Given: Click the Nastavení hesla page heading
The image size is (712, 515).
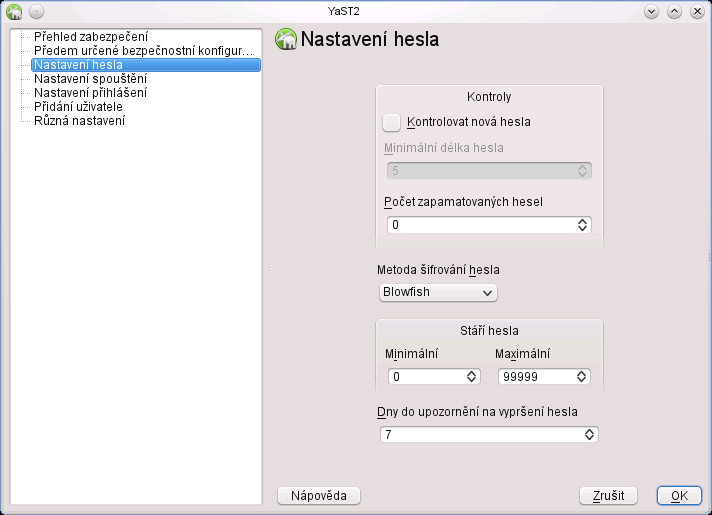Looking at the screenshot, I should (370, 39).
